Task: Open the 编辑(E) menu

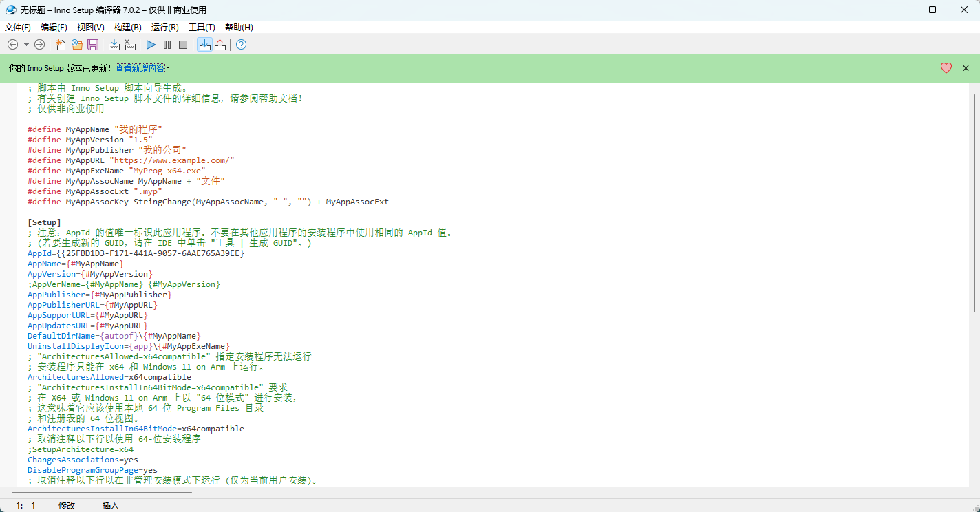Action: point(54,28)
